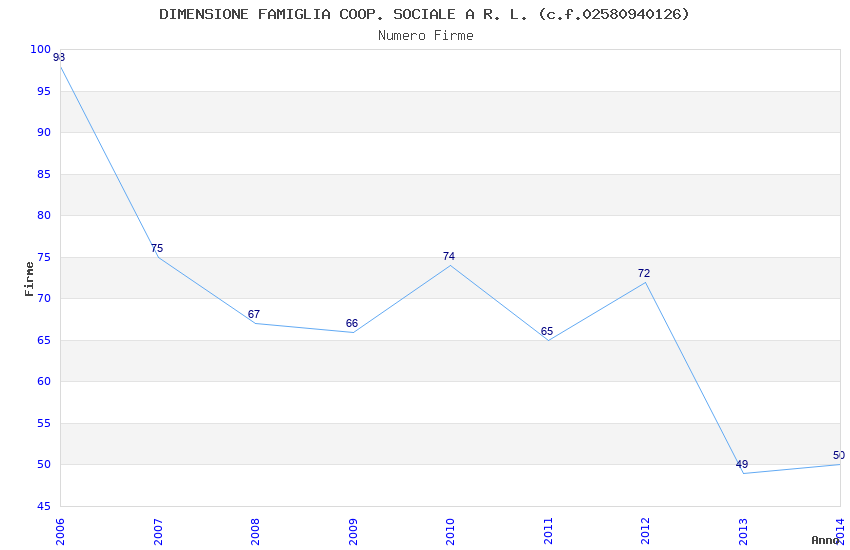Screen dimensions: 850x550
Task: Click the x-axis year label 2010
Action: (450, 532)
